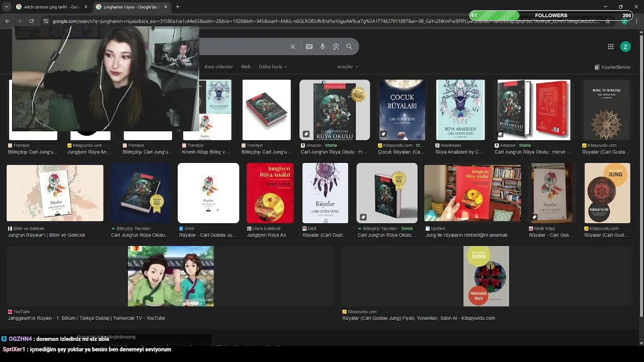This screenshot has width=644, height=362.
Task: Open the on-screen keyboard icon in search bar
Action: pyautogui.click(x=309, y=47)
